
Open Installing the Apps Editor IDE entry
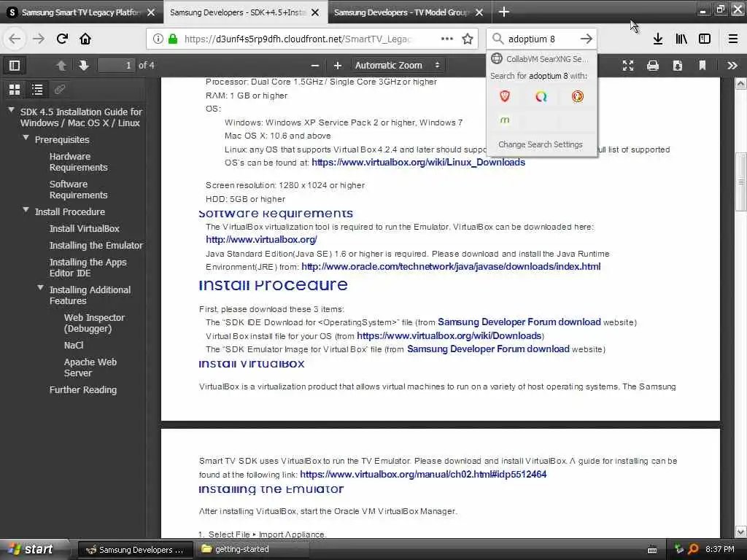[x=88, y=268]
